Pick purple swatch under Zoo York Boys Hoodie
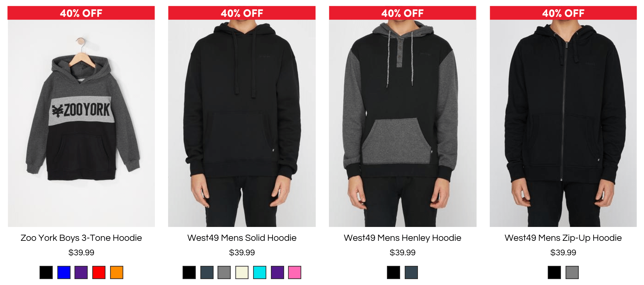The height and width of the screenshot is (285, 644). coord(81,272)
